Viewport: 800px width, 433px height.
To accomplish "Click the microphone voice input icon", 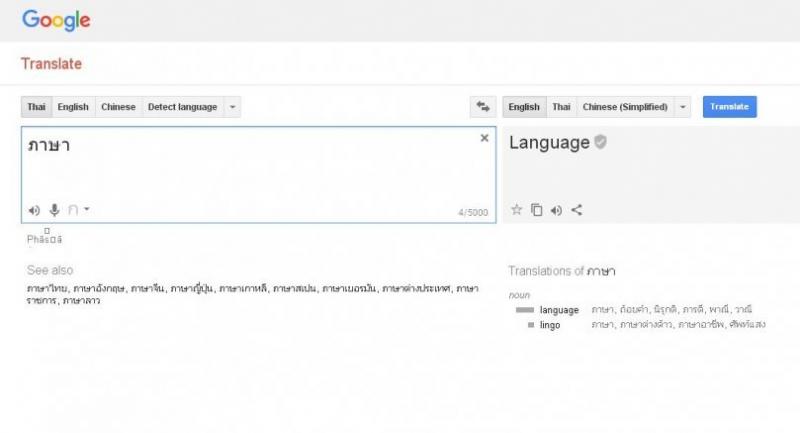I will tap(54, 210).
